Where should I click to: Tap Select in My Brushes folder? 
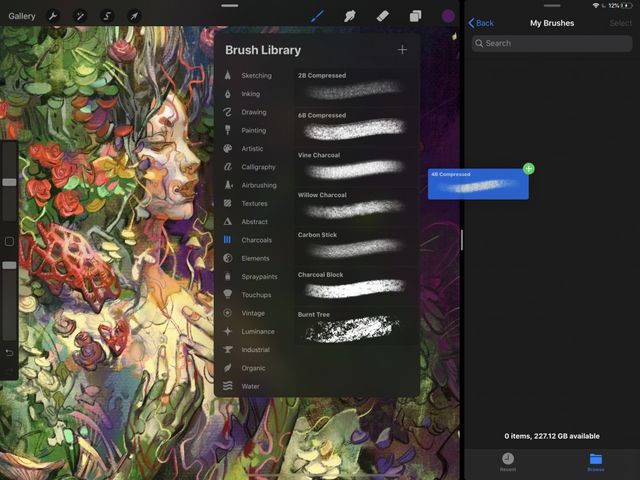click(x=620, y=23)
